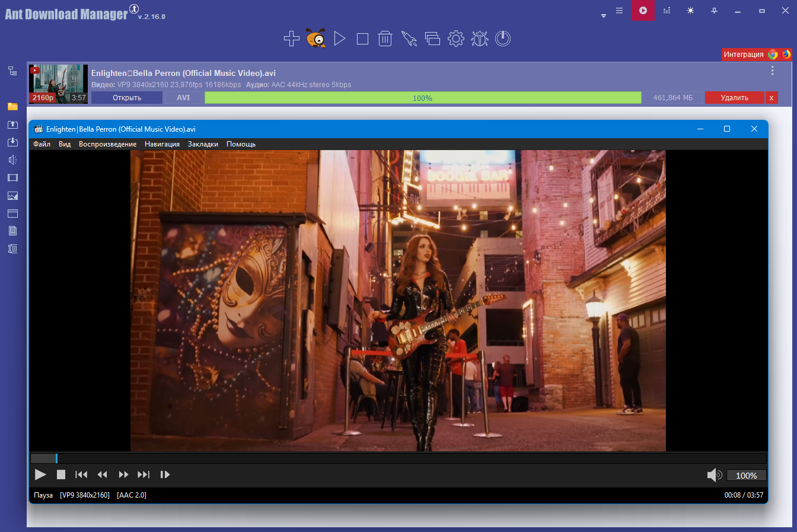
Task: Stop downloads with the toolbar square icon
Action: tap(363, 39)
